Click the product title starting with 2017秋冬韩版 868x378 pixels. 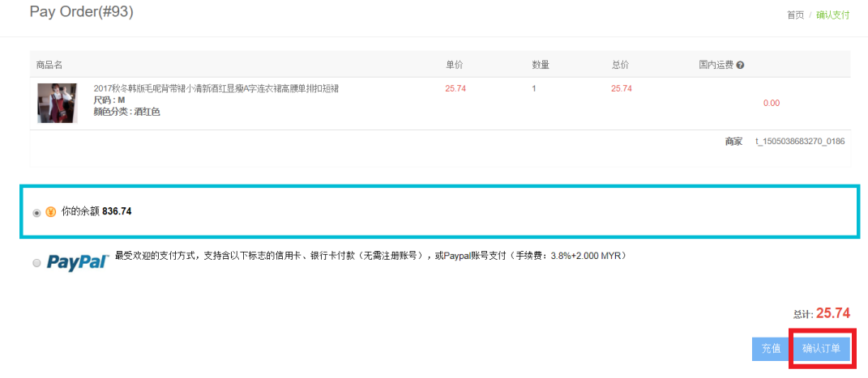216,88
